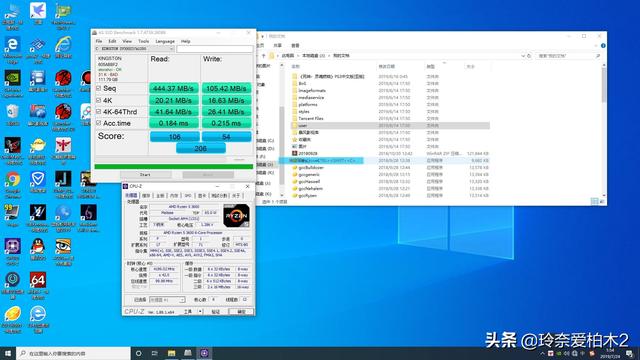The image size is (640, 360).
Task: Open the Recycle Bin desktop icon
Action: (13, 114)
